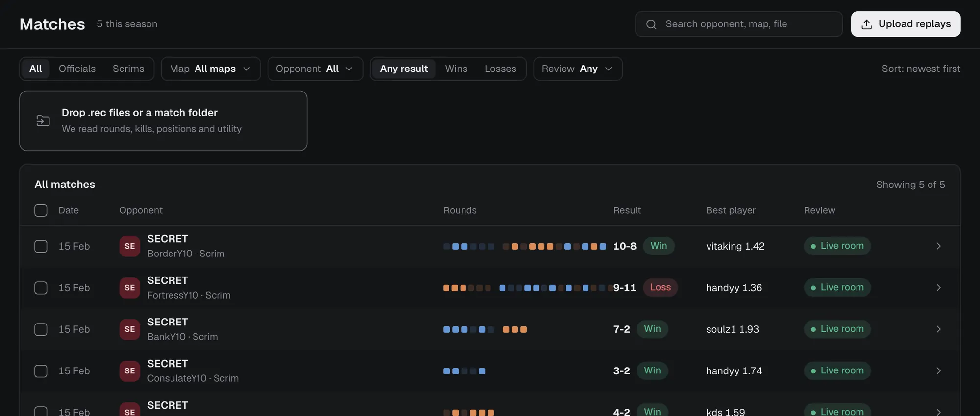Switch to the Scrims tab

tap(128, 69)
